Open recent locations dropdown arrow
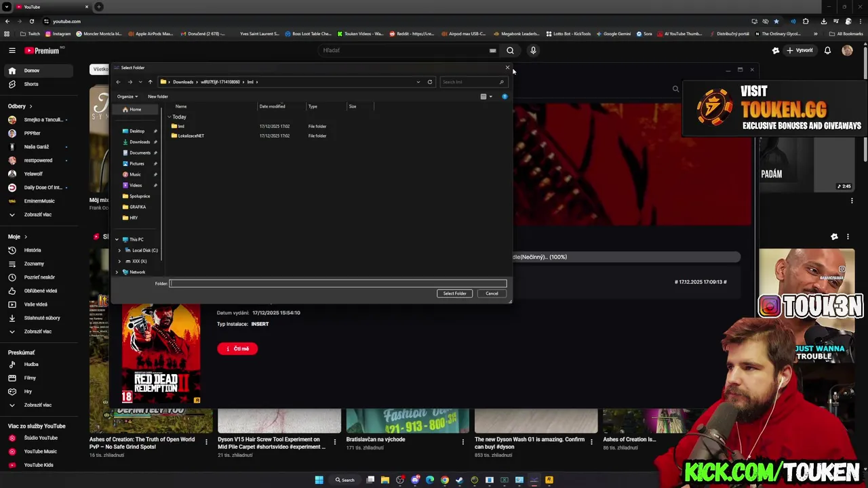 coord(140,82)
